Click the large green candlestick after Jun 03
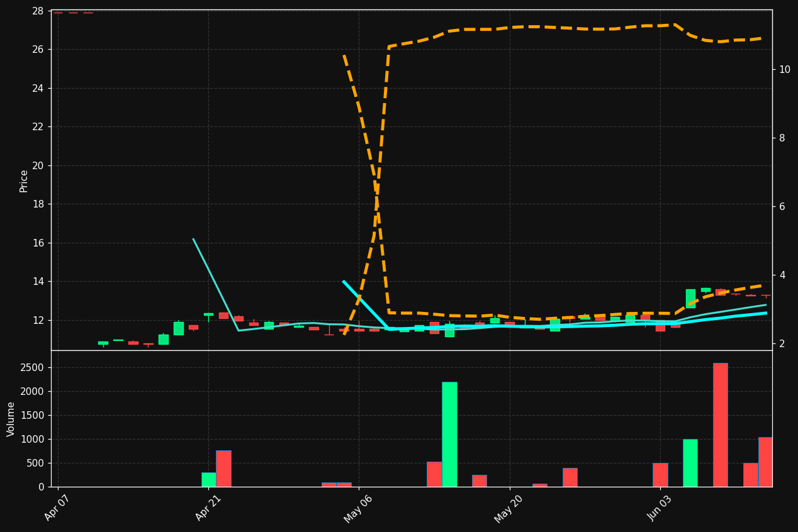 click(x=690, y=298)
